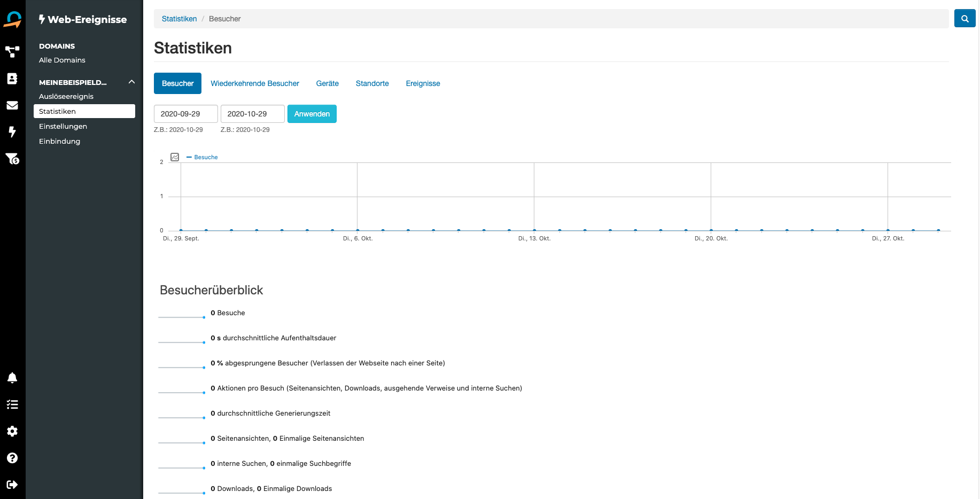
Task: Open the lightning bolt web events icon
Action: tap(12, 132)
